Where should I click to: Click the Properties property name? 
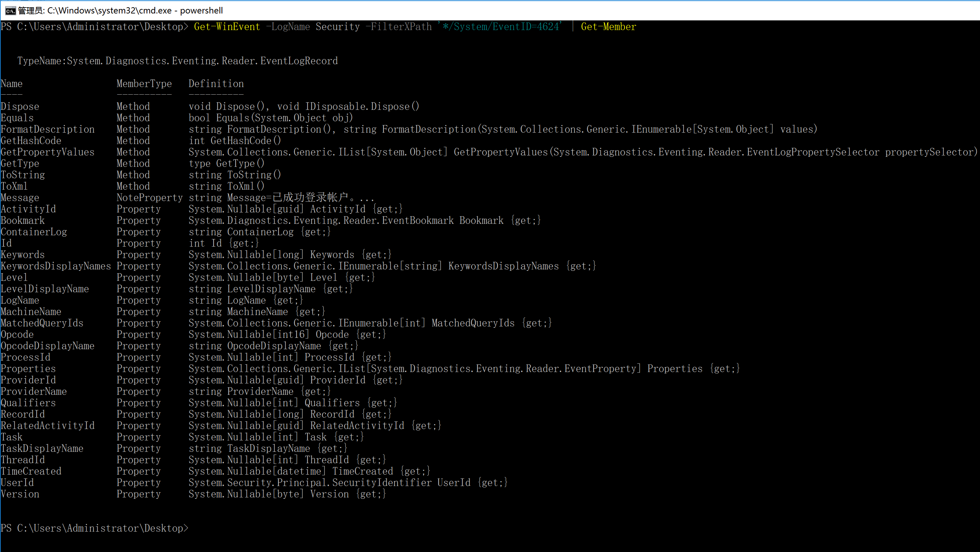pos(28,369)
